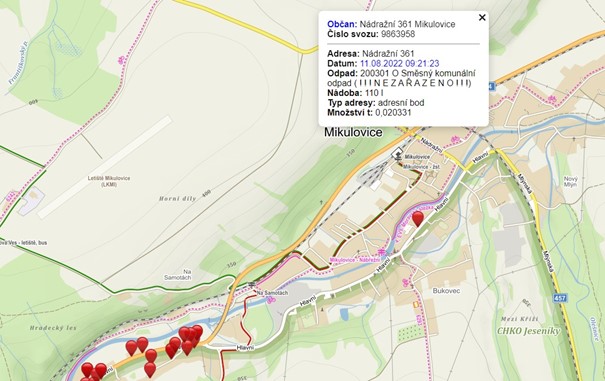
Task: Click the Na Samotách railway halt icon
Action: point(252,285)
